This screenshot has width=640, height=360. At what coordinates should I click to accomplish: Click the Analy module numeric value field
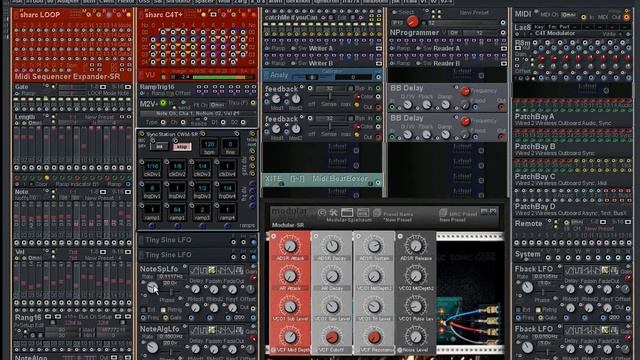(353, 77)
